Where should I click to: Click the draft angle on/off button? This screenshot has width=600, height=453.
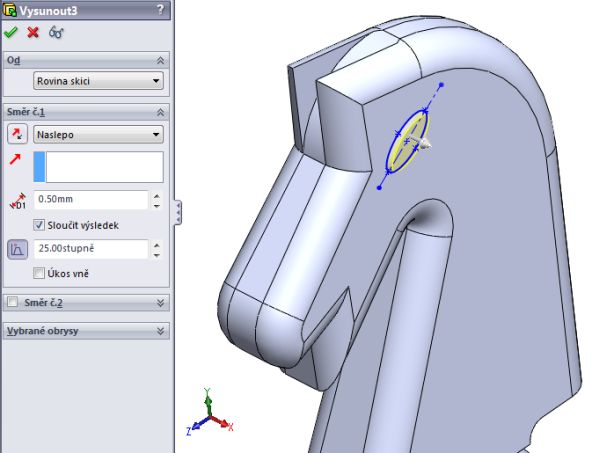tap(17, 249)
